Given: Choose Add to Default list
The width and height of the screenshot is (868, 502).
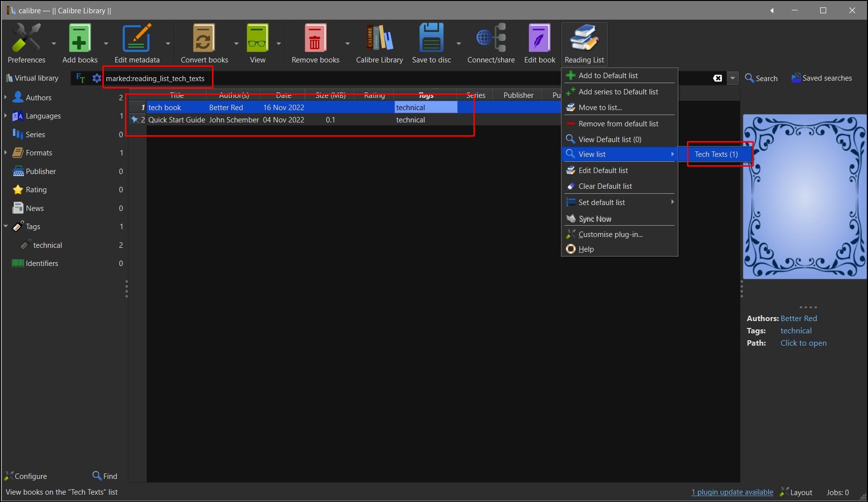Looking at the screenshot, I should click(620, 76).
